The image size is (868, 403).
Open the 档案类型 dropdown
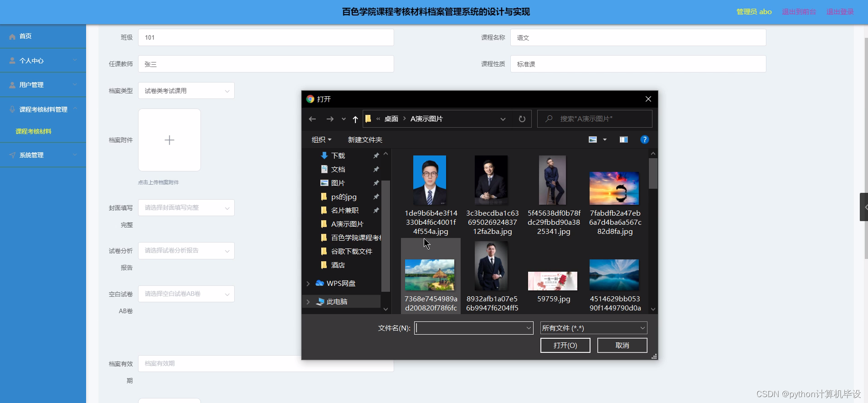click(x=186, y=91)
